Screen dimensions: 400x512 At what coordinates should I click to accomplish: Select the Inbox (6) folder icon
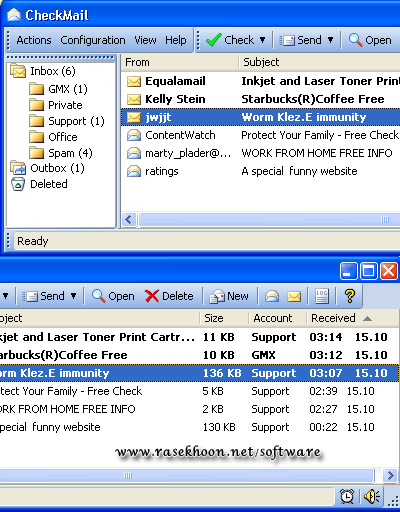[18, 71]
